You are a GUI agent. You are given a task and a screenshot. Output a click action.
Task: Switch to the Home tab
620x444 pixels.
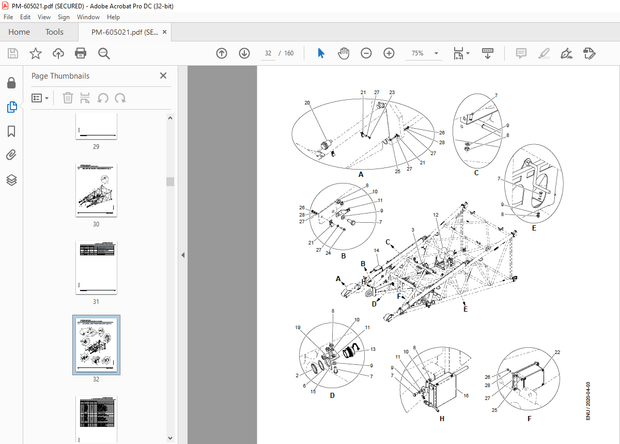tap(19, 32)
